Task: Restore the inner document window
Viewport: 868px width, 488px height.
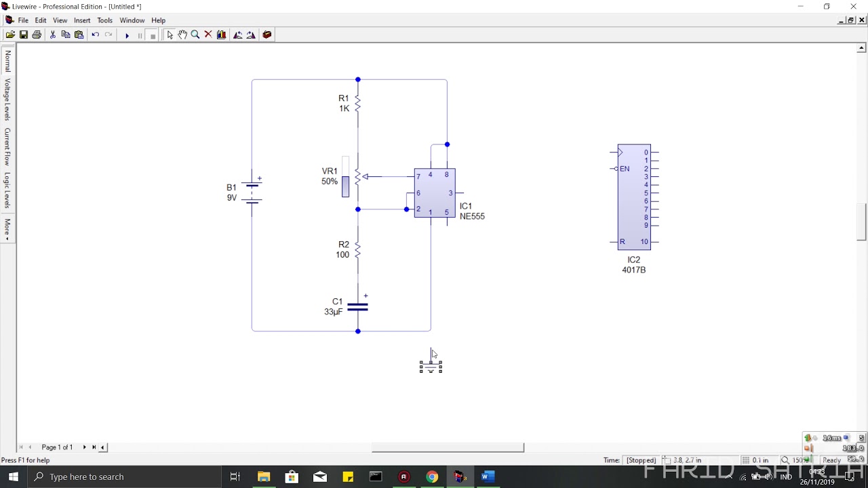Action: coord(851,20)
